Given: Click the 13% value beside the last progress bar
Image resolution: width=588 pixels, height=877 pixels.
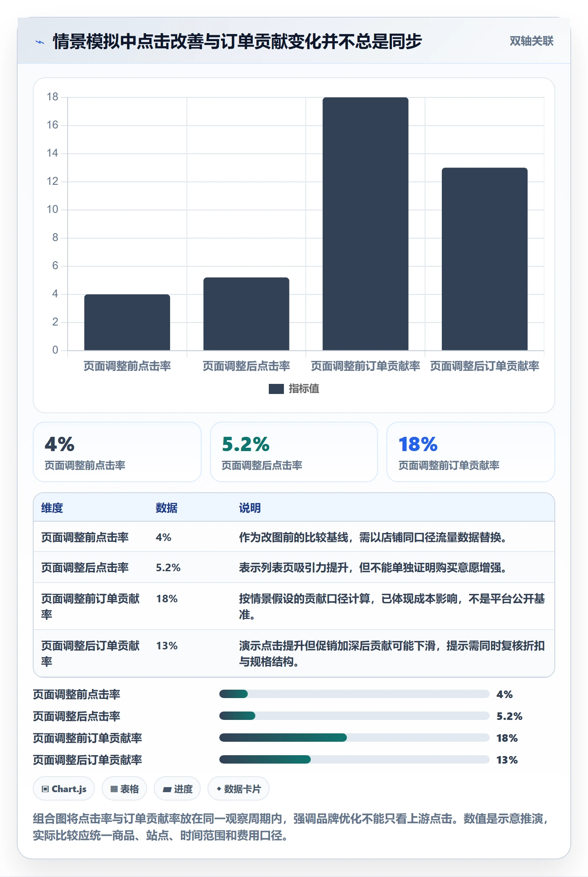Looking at the screenshot, I should pos(507,760).
